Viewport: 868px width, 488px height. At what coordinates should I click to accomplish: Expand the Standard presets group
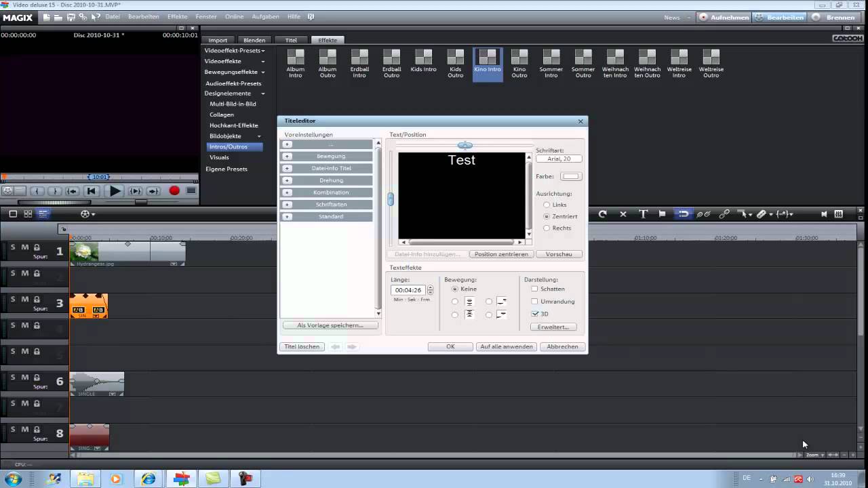coord(288,217)
